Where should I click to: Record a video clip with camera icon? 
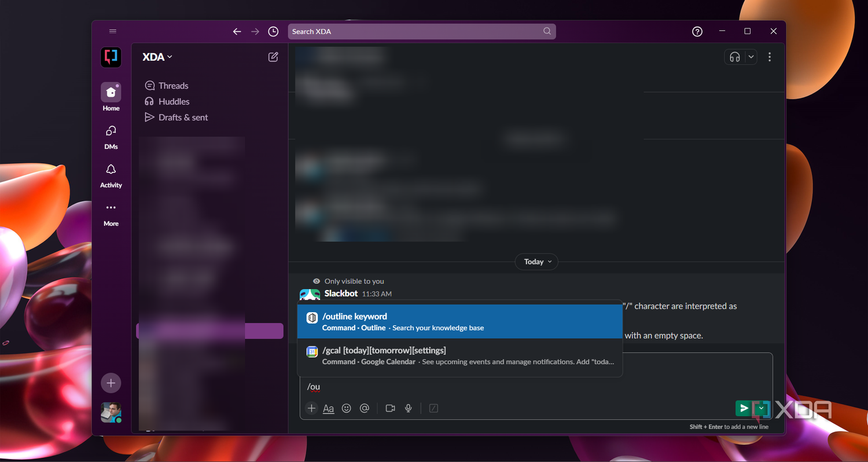click(390, 408)
